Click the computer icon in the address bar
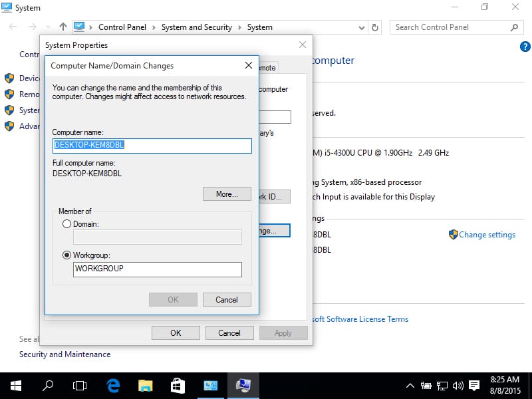 (79, 27)
